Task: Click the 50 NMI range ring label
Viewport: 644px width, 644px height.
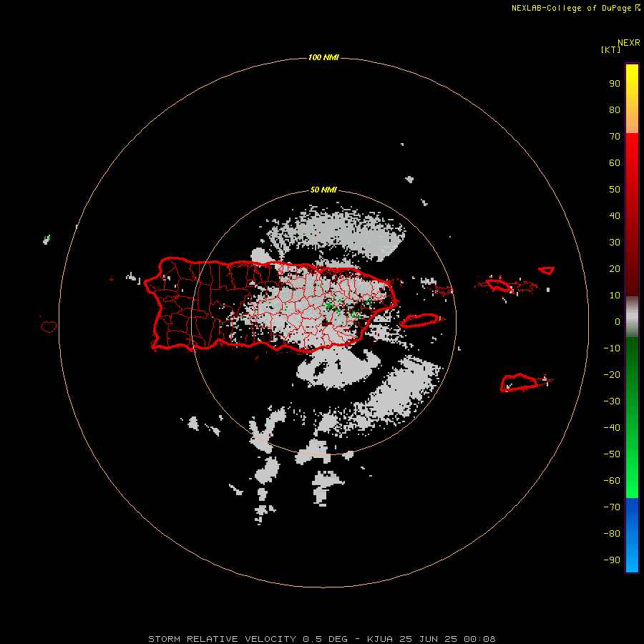Action: point(323,190)
